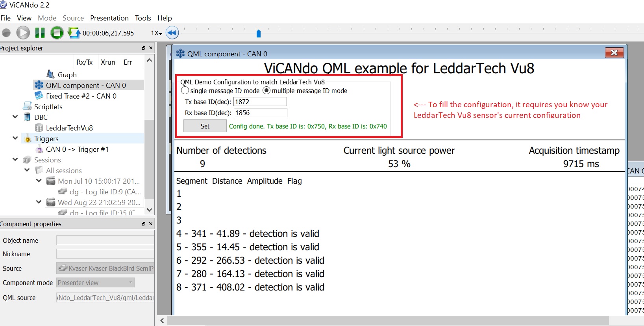Viewport: 644px width, 326px height.
Task: Select the Scriptlets tree item
Action: point(48,106)
